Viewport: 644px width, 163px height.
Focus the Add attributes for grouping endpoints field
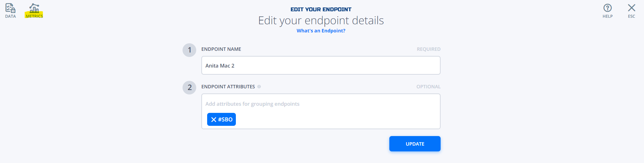click(x=321, y=104)
